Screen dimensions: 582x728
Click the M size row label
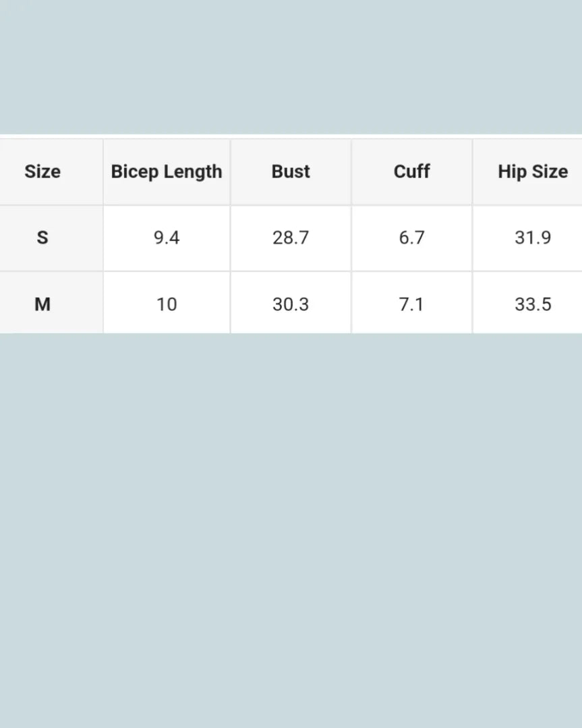click(x=42, y=304)
